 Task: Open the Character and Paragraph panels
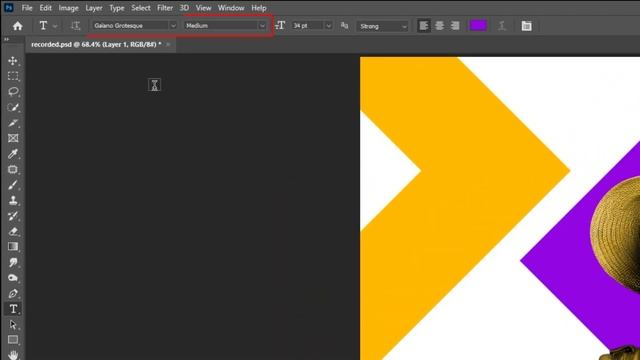[527, 26]
